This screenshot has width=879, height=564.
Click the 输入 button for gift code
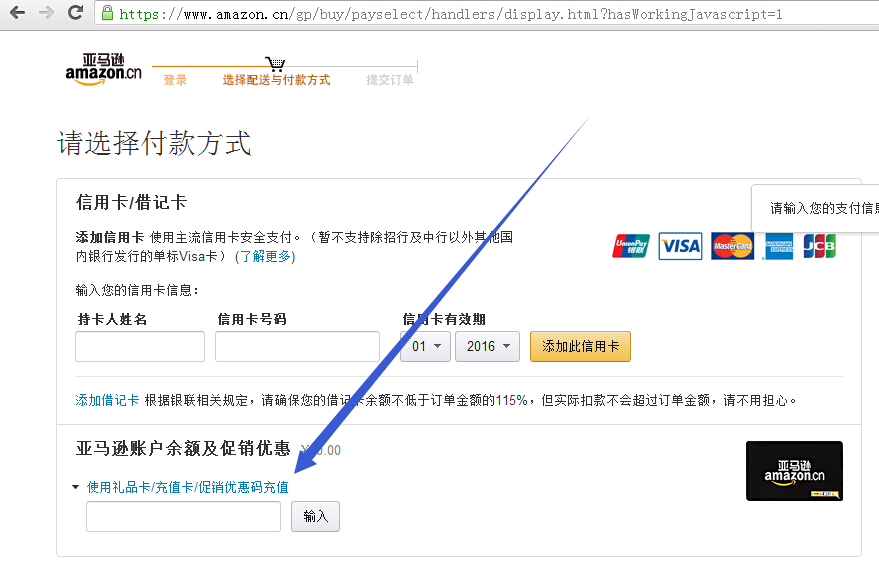point(315,516)
